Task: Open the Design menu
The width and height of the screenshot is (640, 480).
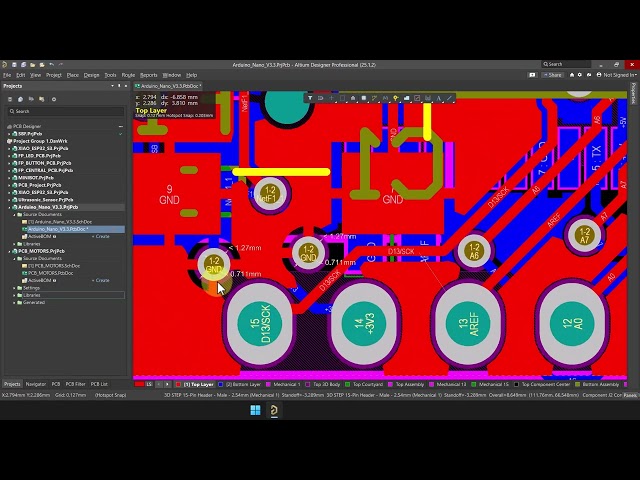Action: (x=91, y=75)
